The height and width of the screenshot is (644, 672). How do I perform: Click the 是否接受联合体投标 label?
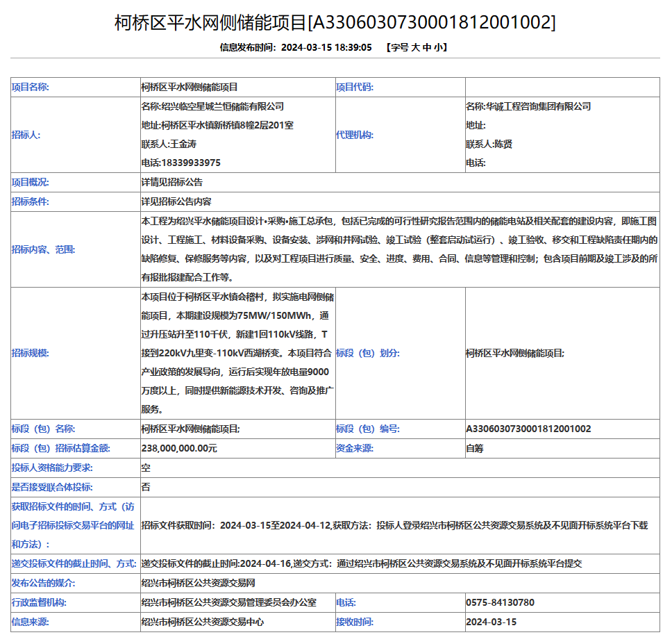point(52,488)
